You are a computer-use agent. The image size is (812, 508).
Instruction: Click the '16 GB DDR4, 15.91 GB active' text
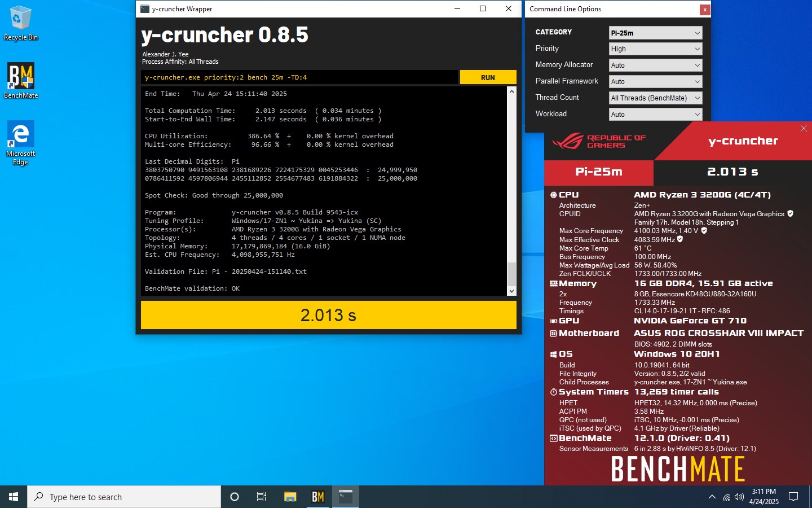pyautogui.click(x=703, y=283)
